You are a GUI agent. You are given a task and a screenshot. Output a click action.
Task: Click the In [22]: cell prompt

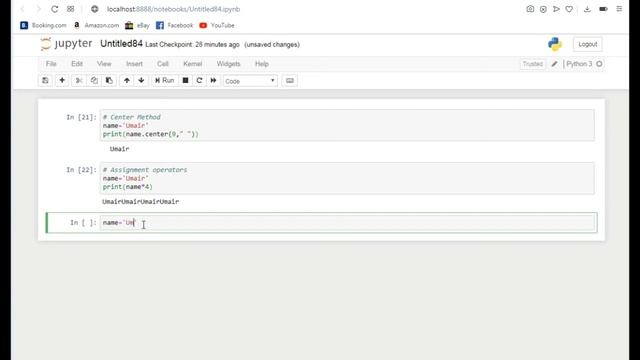coord(81,170)
